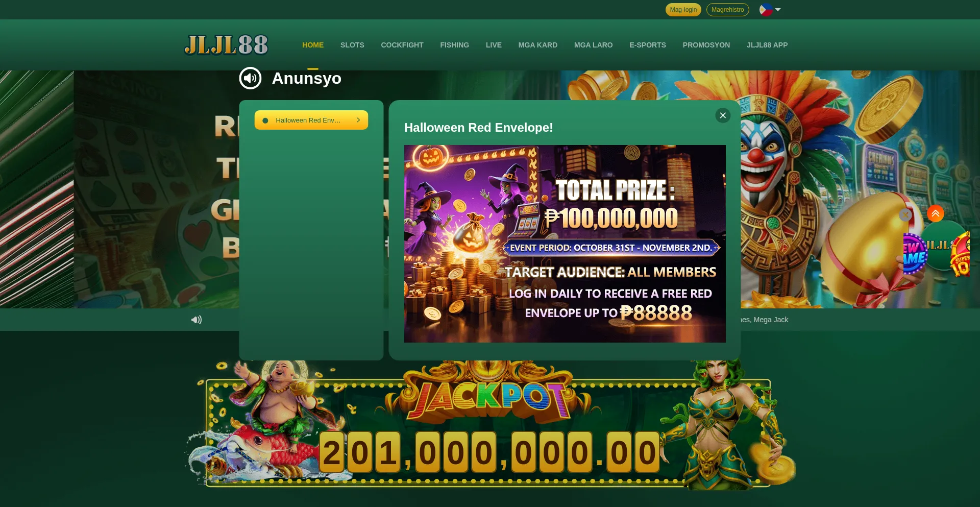The width and height of the screenshot is (980, 507).
Task: Go to the COCKFIGHT section
Action: coord(402,45)
